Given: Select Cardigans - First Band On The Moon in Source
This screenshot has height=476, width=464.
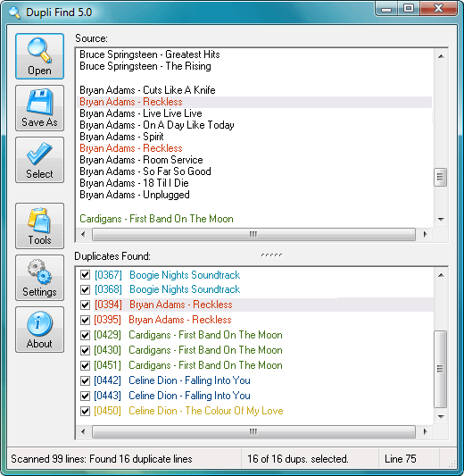Looking at the screenshot, I should click(156, 219).
